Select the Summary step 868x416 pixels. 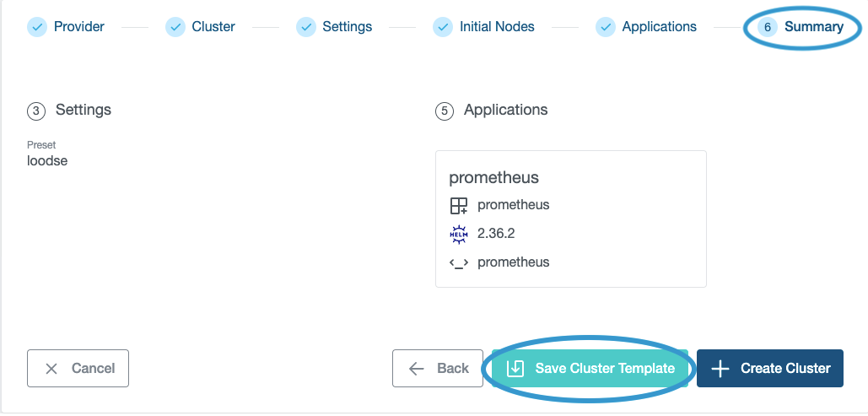tap(813, 27)
